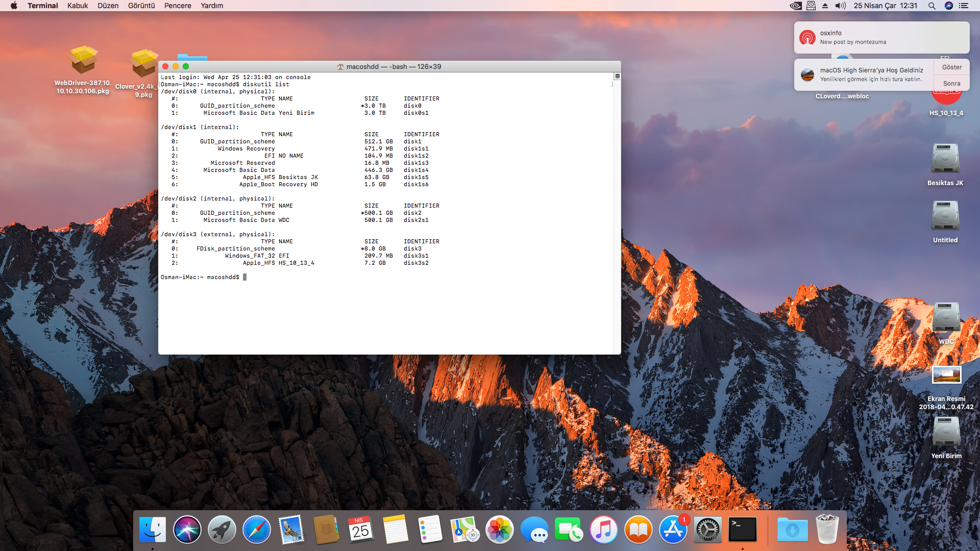The height and width of the screenshot is (551, 980).
Task: Open Siri from the Dock
Action: tap(187, 530)
